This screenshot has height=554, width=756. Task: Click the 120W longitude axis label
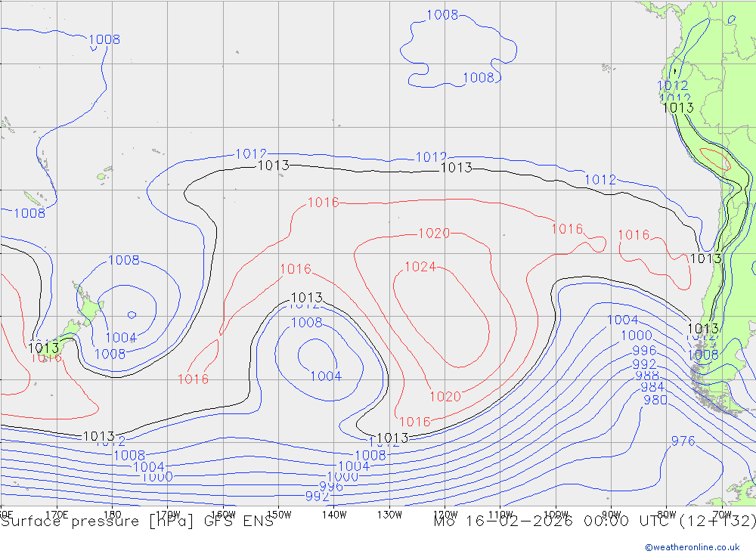click(445, 515)
